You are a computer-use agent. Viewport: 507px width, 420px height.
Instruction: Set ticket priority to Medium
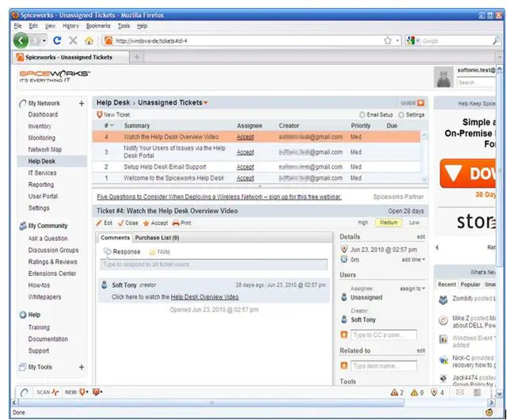click(x=388, y=223)
